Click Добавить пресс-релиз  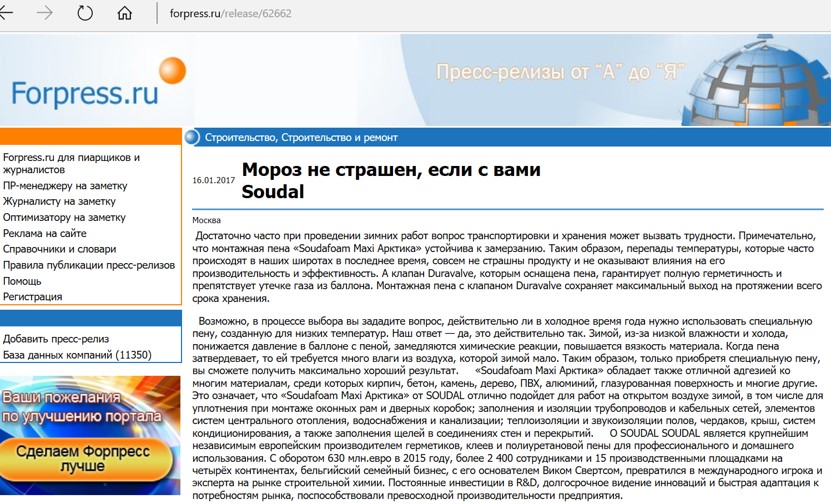56,339
